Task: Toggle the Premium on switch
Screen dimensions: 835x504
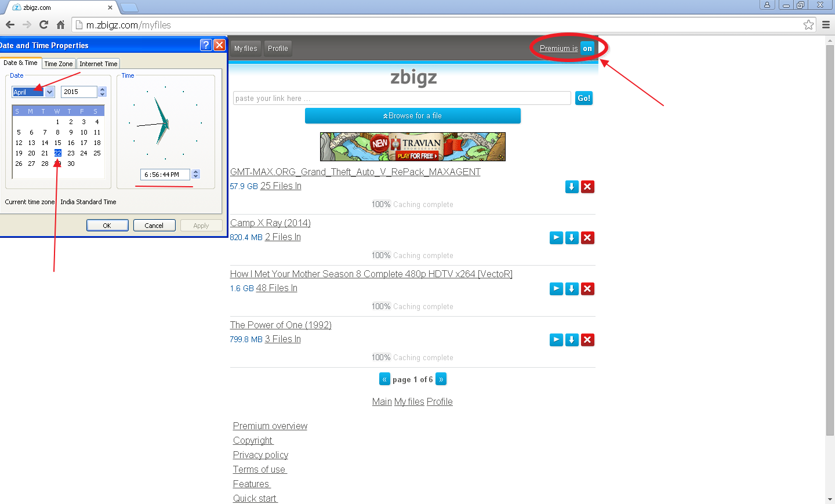Action: [587, 48]
